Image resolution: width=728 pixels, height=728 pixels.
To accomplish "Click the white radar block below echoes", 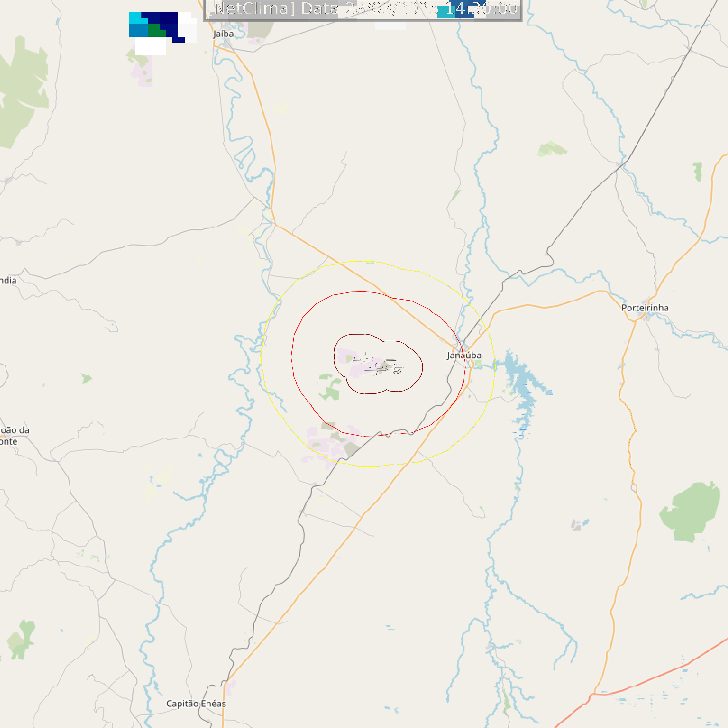I will pos(151,46).
